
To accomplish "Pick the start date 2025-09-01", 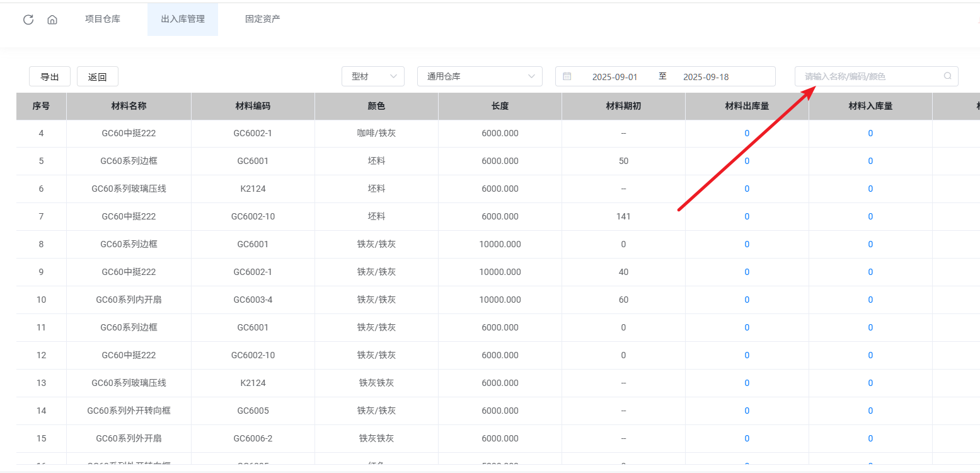I will [614, 77].
